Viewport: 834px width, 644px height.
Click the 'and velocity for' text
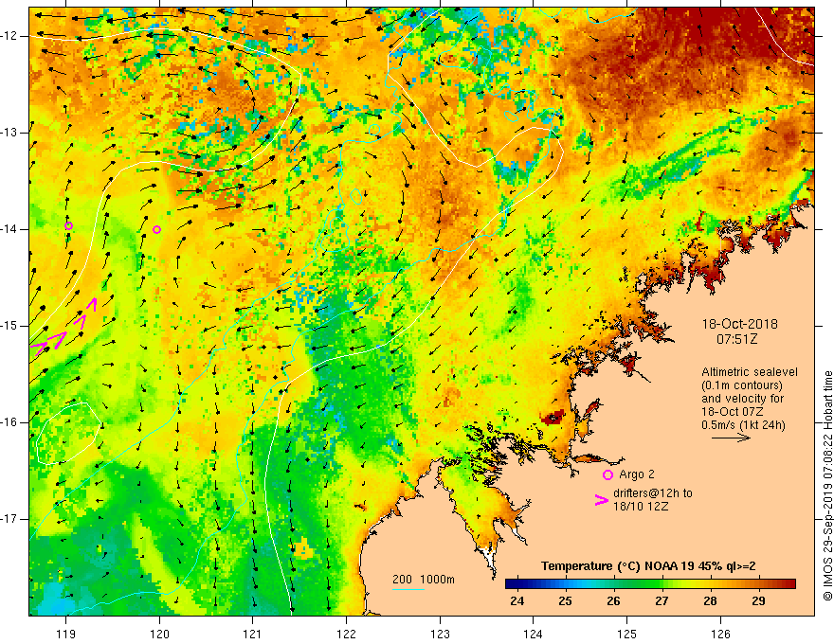(x=742, y=399)
